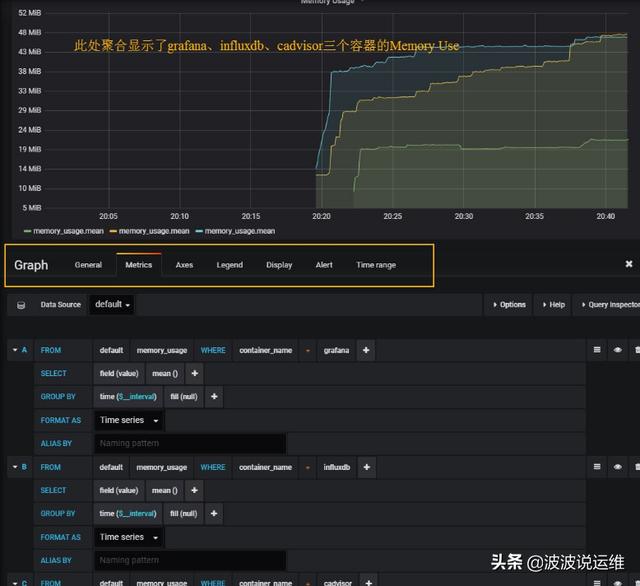The image size is (640, 586).
Task: Click query A field (value) segment
Action: point(119,373)
